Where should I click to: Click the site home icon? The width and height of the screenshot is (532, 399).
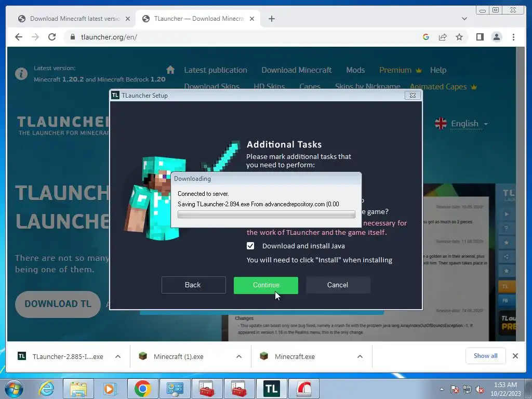(170, 70)
